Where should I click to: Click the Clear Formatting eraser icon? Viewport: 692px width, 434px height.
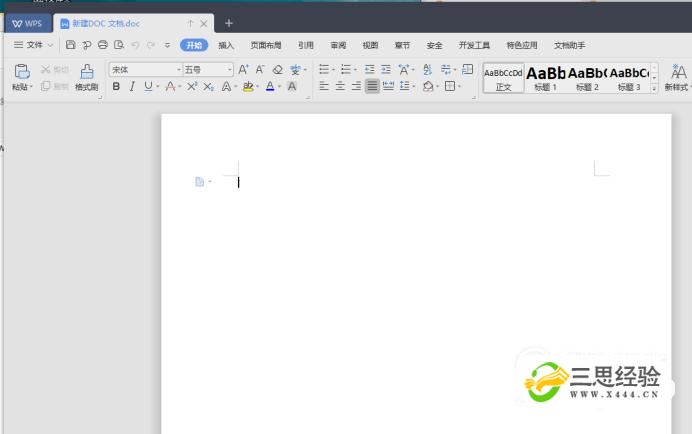(x=277, y=70)
